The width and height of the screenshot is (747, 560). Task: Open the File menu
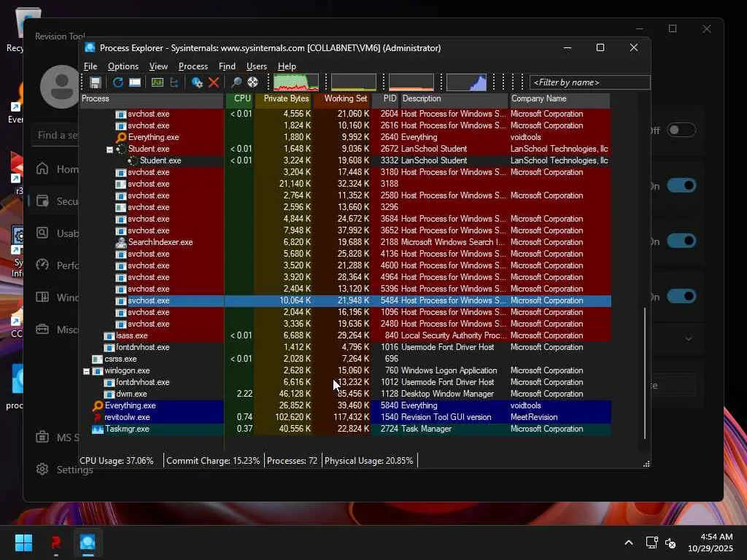pos(90,66)
